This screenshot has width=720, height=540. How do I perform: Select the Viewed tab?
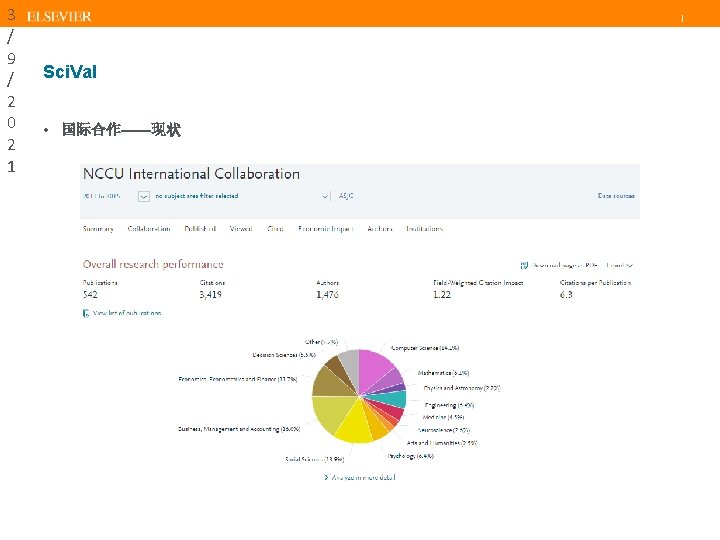click(241, 229)
